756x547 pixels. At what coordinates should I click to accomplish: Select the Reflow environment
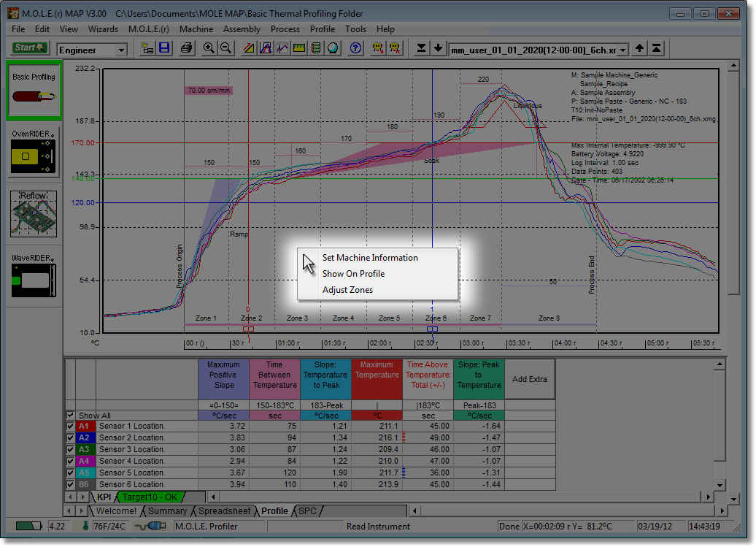click(x=34, y=214)
